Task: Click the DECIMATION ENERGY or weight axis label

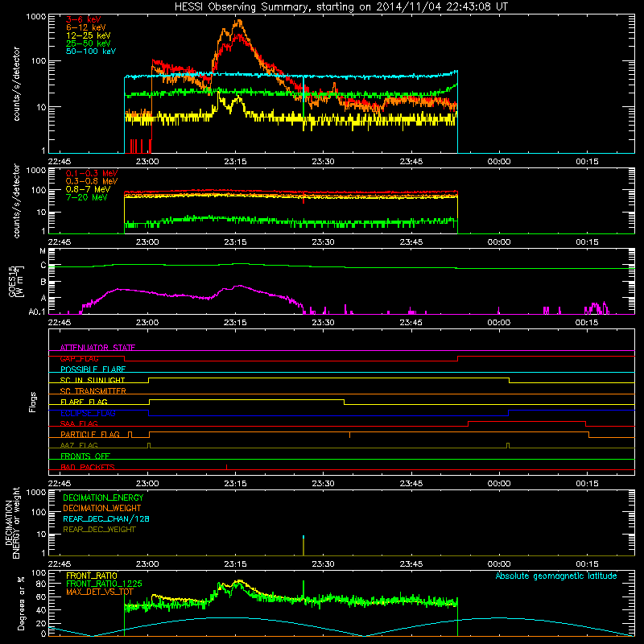Action: pyautogui.click(x=12, y=522)
